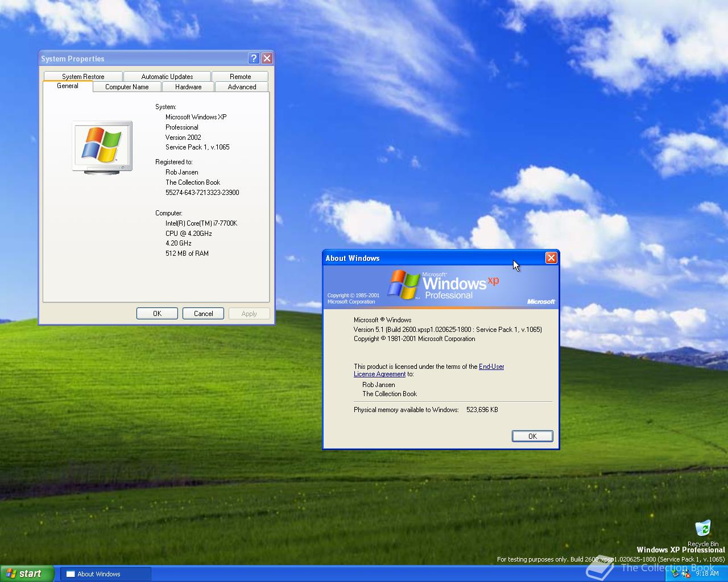Click 'Rob Jansen' in System Properties
The width and height of the screenshot is (728, 582).
pyautogui.click(x=182, y=172)
